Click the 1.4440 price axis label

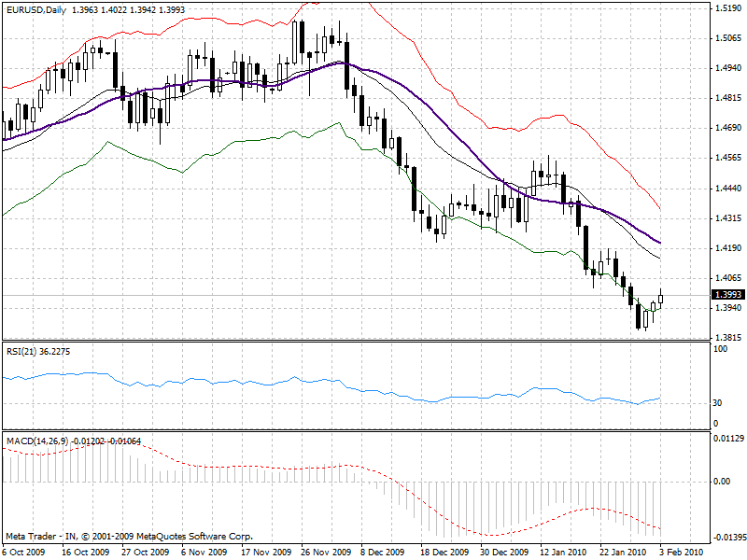[726, 188]
